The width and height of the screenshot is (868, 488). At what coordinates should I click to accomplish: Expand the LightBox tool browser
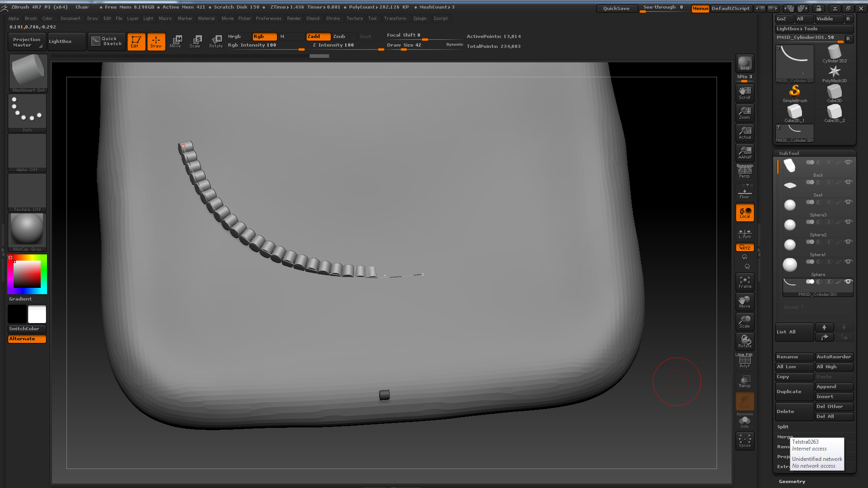coord(60,42)
